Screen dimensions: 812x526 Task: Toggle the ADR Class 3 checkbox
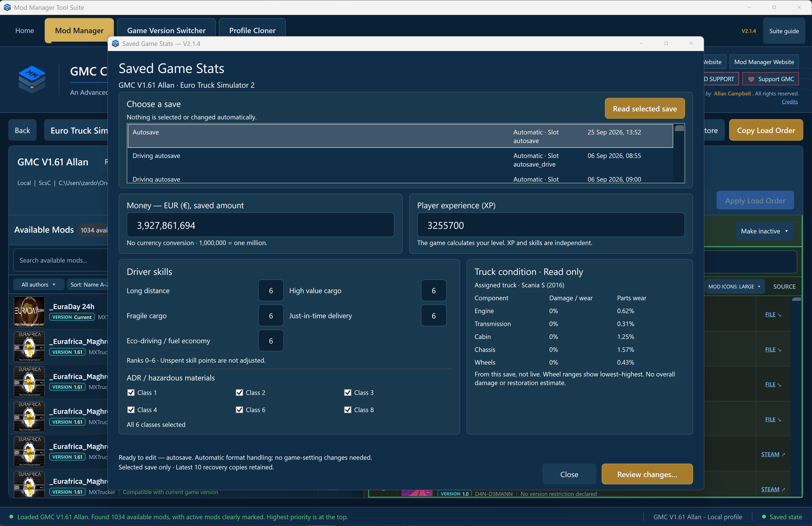tap(348, 392)
